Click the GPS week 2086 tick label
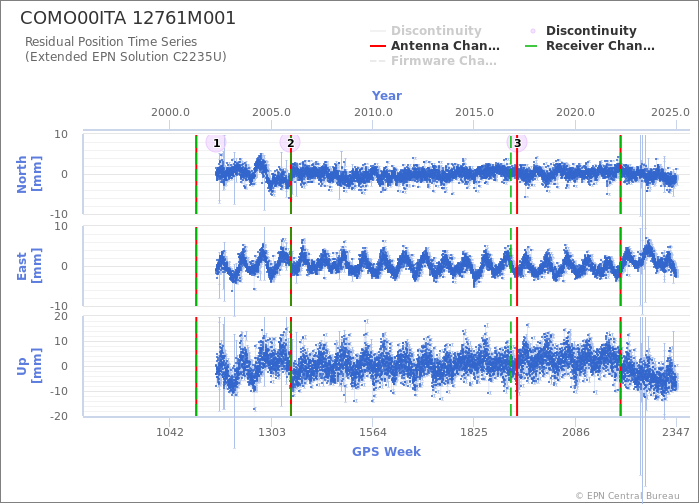 [x=575, y=432]
